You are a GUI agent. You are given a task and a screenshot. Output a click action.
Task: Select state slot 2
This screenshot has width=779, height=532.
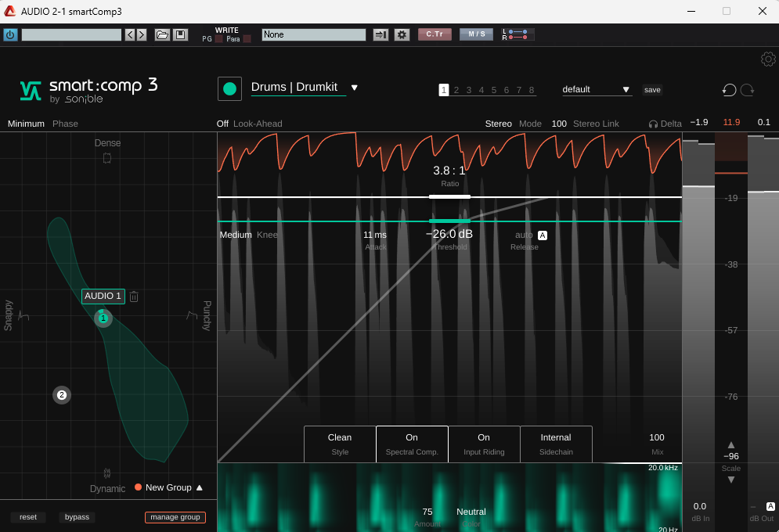coord(456,90)
